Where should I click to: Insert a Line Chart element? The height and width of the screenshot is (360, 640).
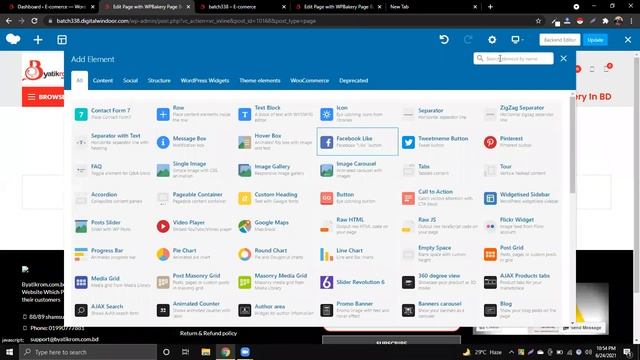[x=357, y=254]
